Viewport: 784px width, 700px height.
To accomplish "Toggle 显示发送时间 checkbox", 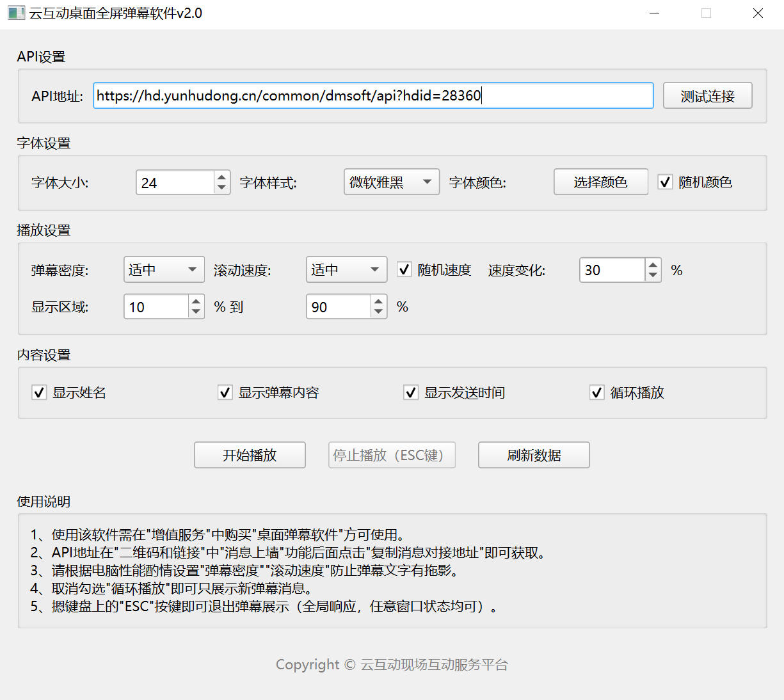I will pyautogui.click(x=411, y=392).
